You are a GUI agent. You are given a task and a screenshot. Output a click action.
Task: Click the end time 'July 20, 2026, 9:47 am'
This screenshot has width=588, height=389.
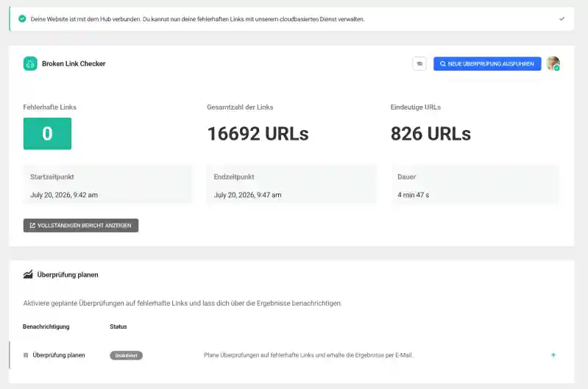point(247,195)
